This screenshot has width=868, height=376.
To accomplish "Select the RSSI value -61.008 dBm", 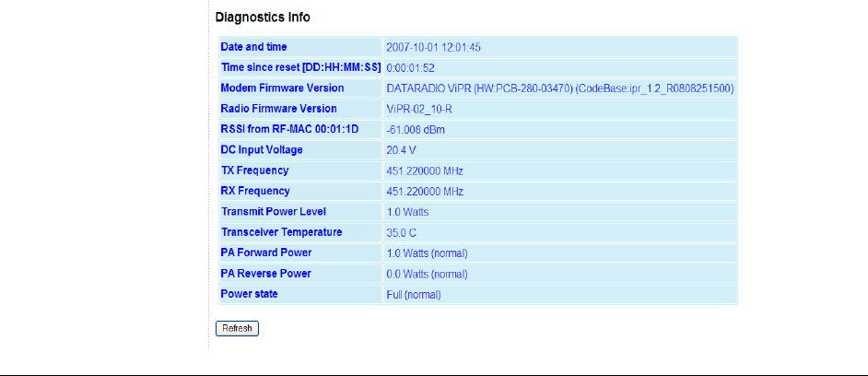I will click(416, 130).
